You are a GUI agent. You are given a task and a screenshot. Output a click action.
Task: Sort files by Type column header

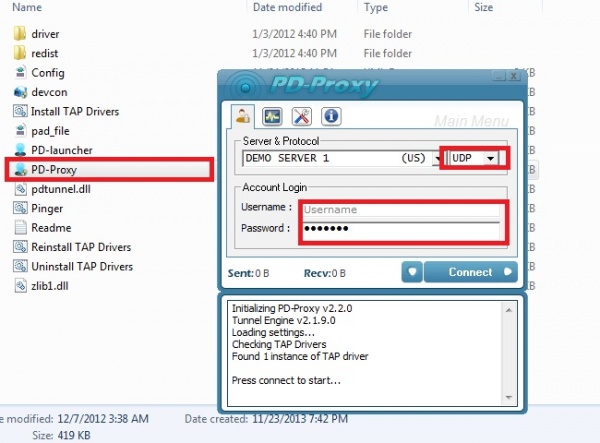tap(376, 7)
